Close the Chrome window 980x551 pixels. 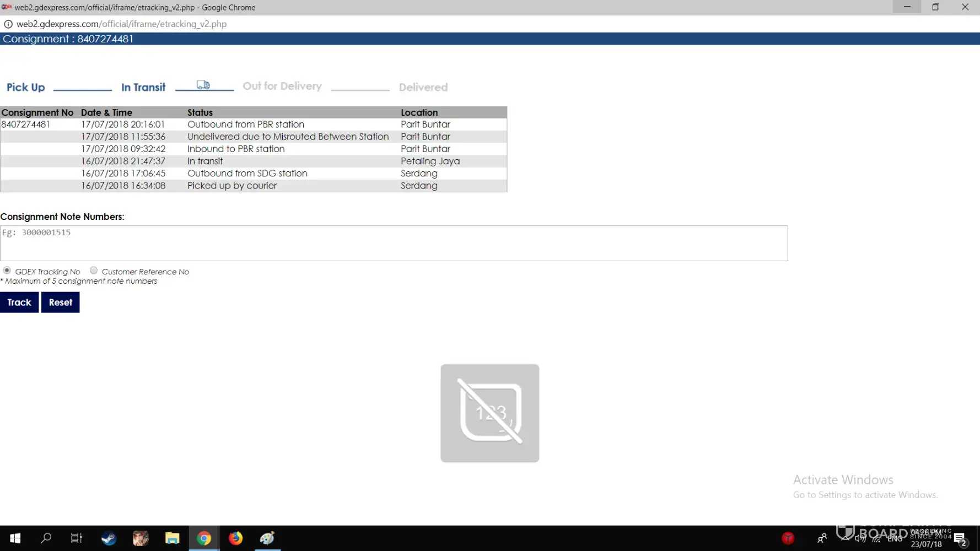(965, 7)
